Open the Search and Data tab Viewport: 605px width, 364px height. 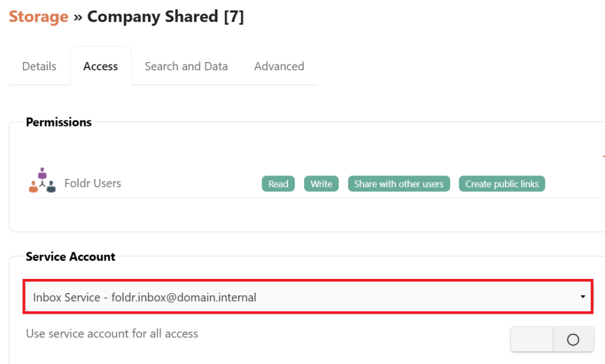point(186,66)
